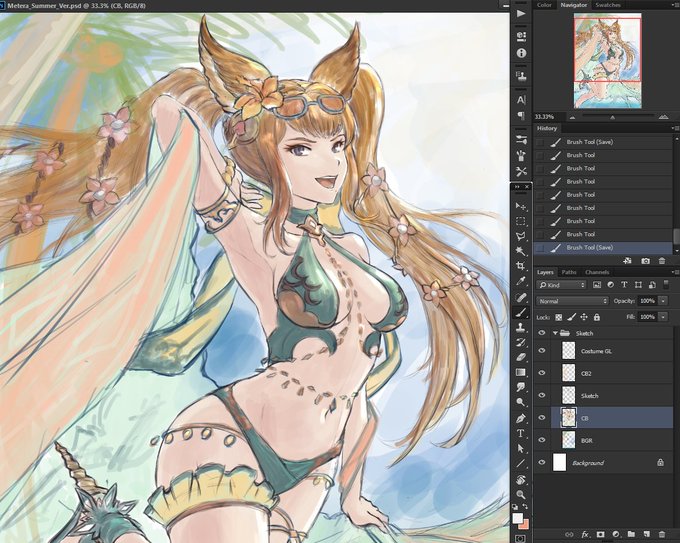This screenshot has height=543, width=680.
Task: Toggle layer filtering on/off switch
Action: point(666,285)
